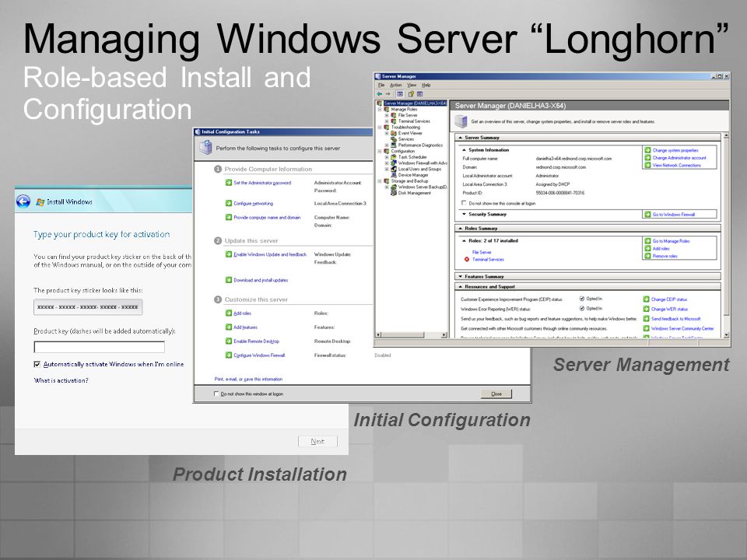Open Configure Windows Firewall link
The width and height of the screenshot is (747, 560).
coord(259,355)
